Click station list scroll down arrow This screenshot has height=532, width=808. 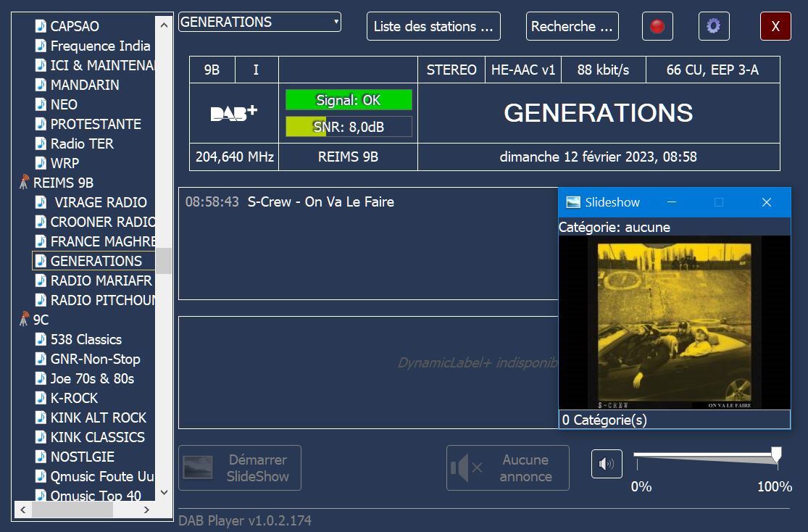point(164,492)
